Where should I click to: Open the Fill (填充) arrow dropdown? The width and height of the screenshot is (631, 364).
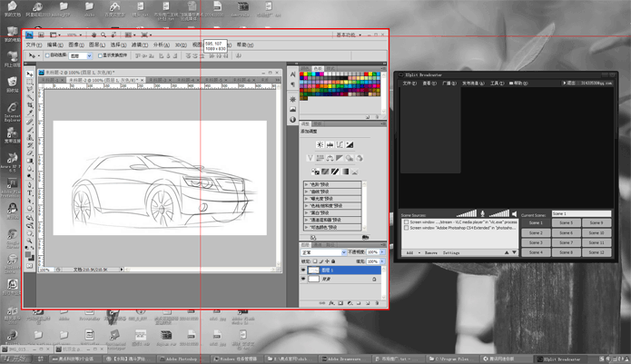tap(382, 261)
